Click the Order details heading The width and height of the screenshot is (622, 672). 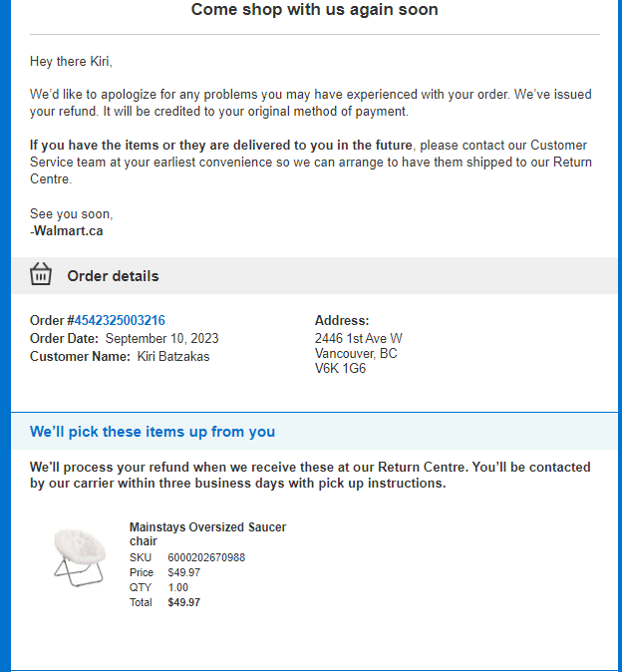click(113, 276)
